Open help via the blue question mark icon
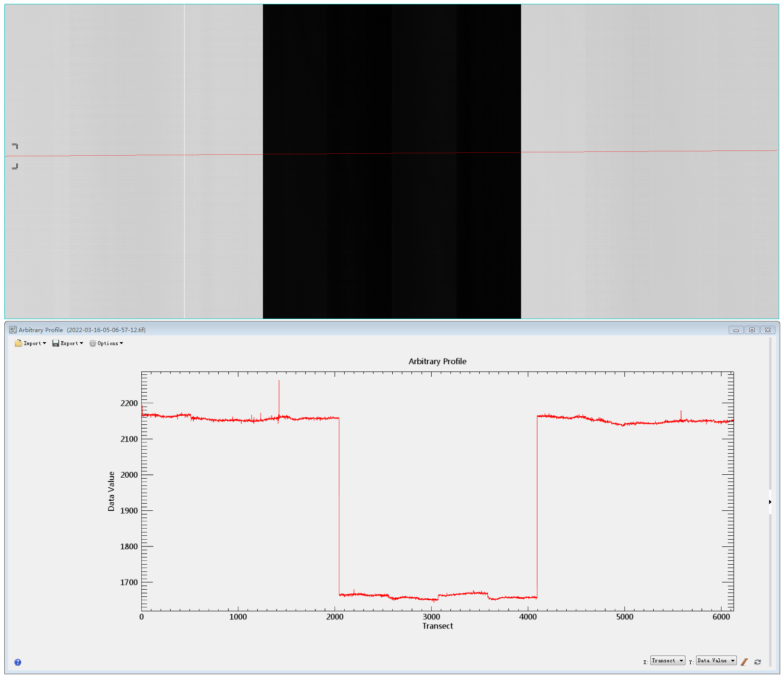The image size is (784, 680). (18, 662)
